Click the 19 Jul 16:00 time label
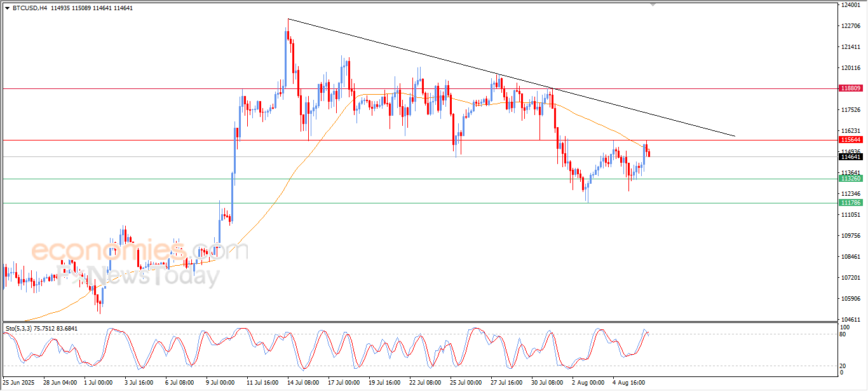The image size is (868, 391). (x=384, y=383)
